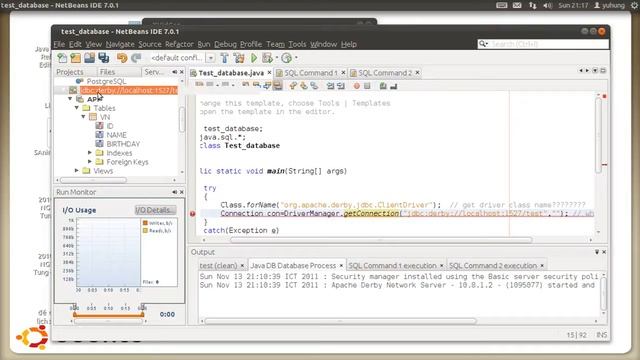This screenshot has height=360, width=640.
Task: Select the jdbc:derby://localhost:1527 connection node
Action: click(129, 90)
